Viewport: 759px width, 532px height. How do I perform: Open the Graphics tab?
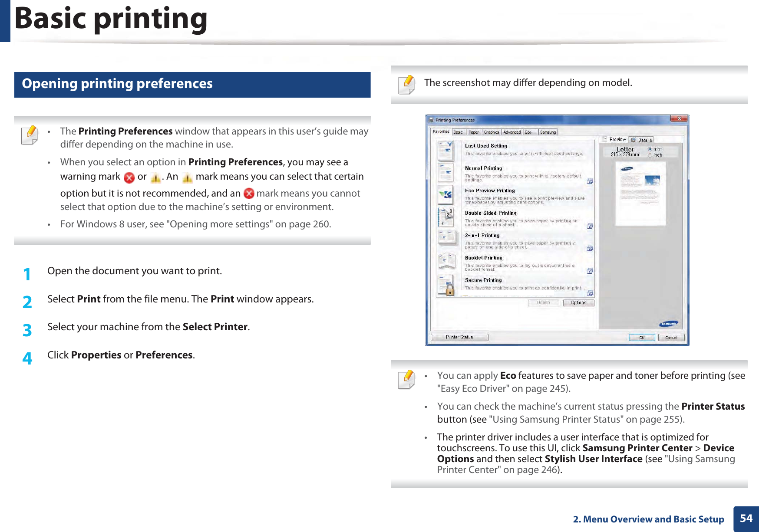(x=492, y=132)
